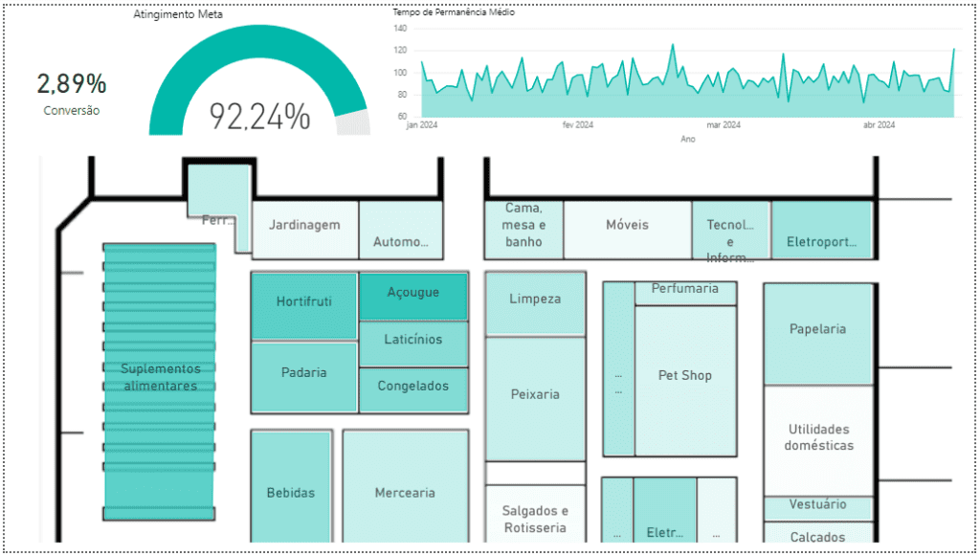
Task: Select the Perfumaria strip
Action: (x=685, y=293)
